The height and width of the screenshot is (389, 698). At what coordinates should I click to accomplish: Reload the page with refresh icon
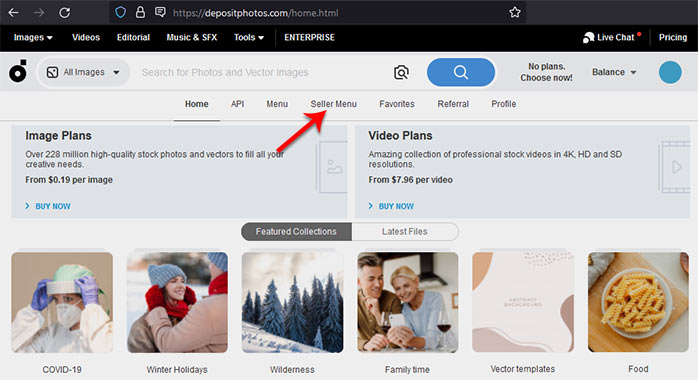65,12
